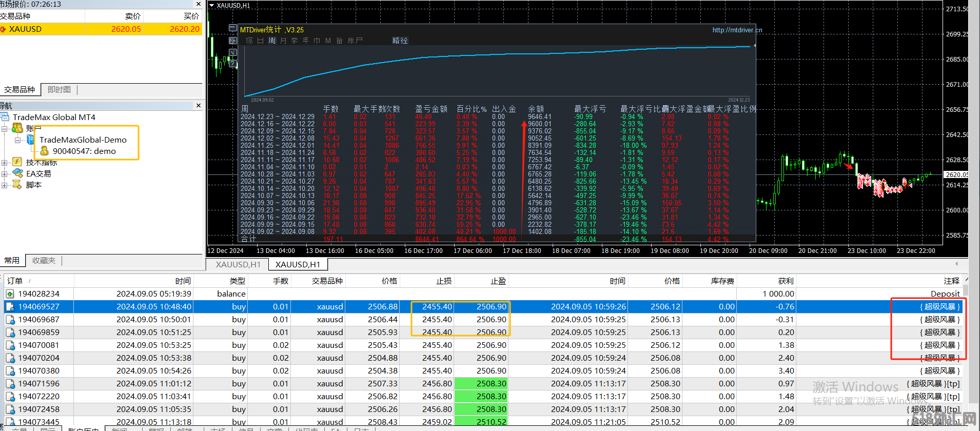
Task: Click the 脚本 scripts scroll icon
Action: coord(17,185)
